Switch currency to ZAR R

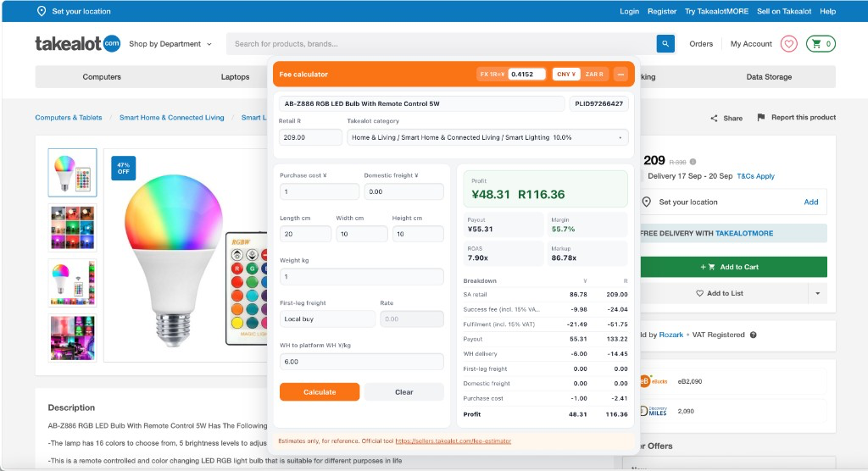[594, 75]
